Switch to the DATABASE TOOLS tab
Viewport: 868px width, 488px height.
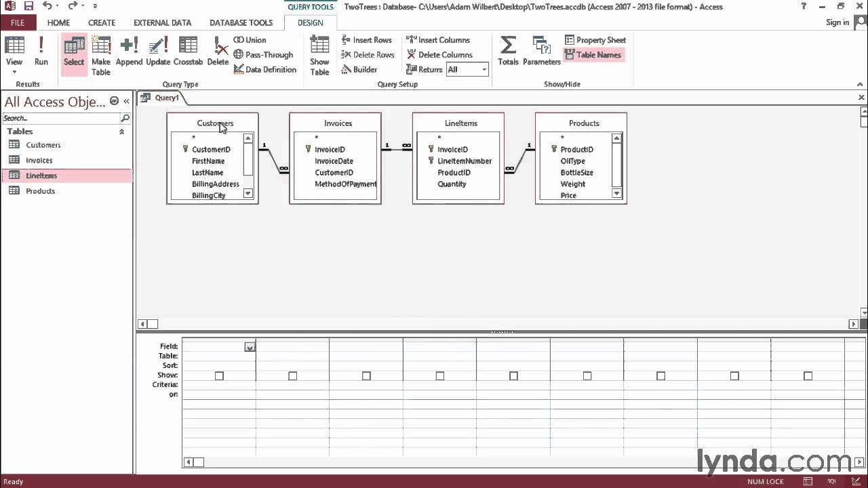(x=241, y=22)
